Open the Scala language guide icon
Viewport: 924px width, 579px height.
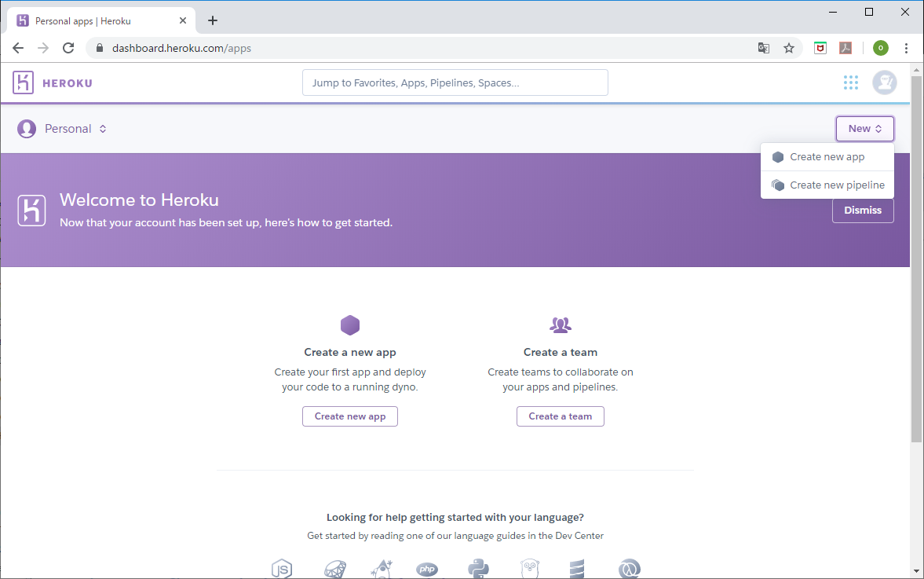click(x=577, y=569)
